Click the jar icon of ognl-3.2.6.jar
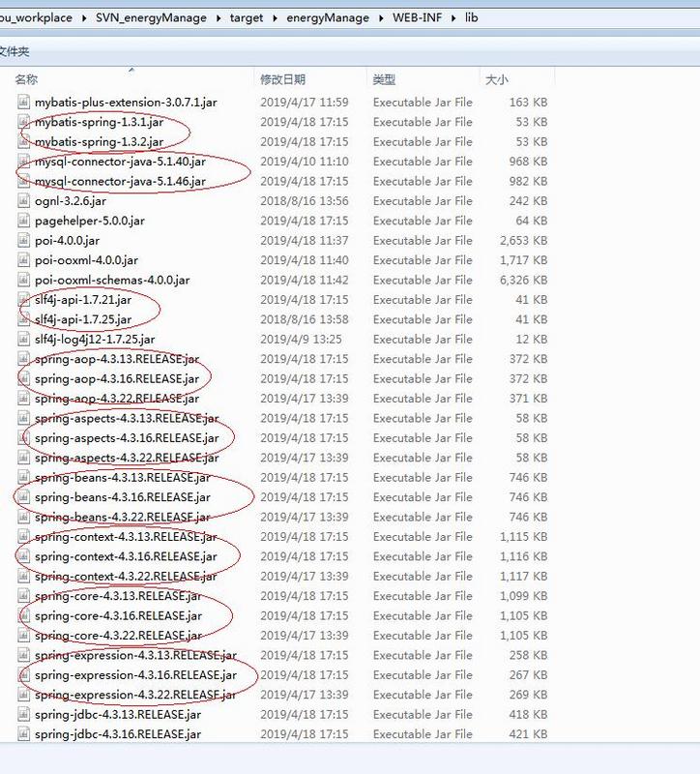Viewport: 700px width, 774px height. (x=23, y=201)
